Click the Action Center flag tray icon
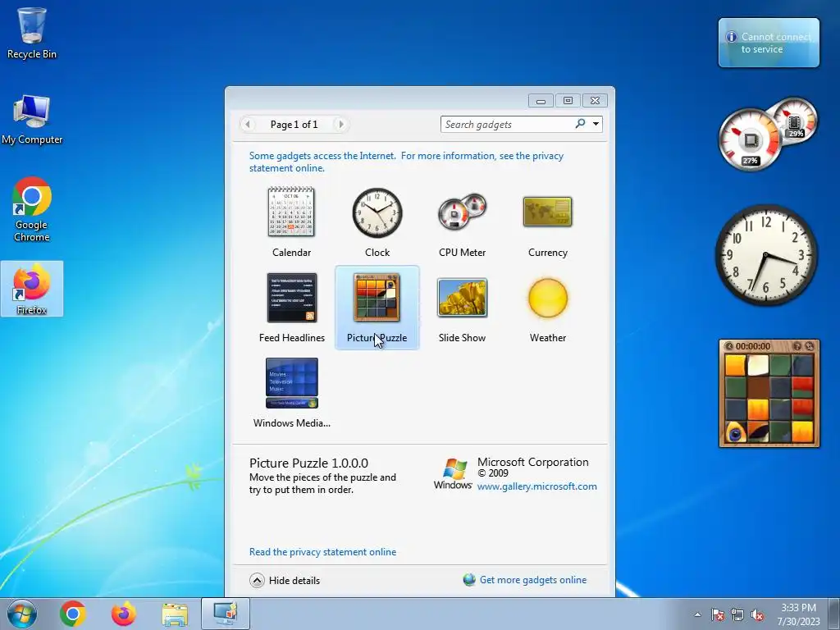This screenshot has width=840, height=630. click(717, 614)
